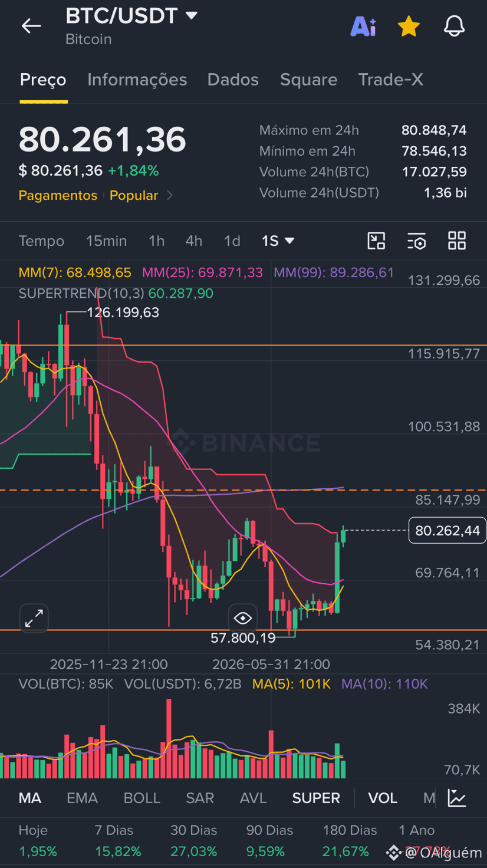Image resolution: width=487 pixels, height=868 pixels.
Task: Tap the Volume 24h(BTC) value
Action: pyautogui.click(x=434, y=172)
